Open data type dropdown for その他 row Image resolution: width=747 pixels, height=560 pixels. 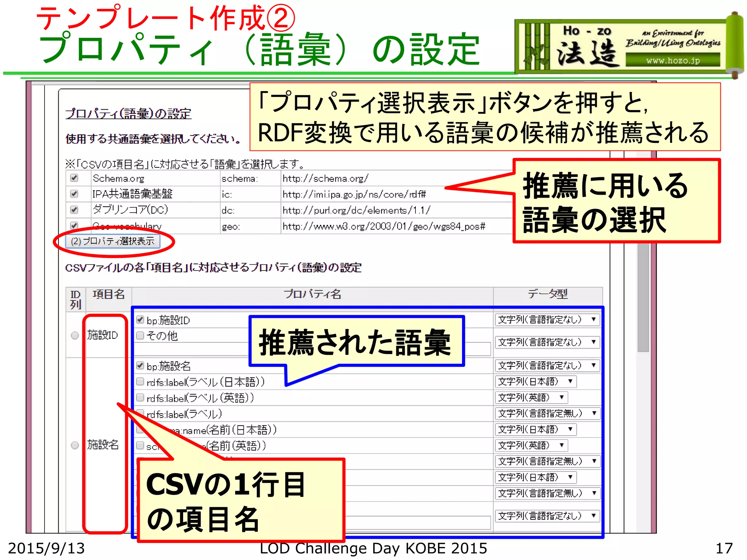click(547, 342)
